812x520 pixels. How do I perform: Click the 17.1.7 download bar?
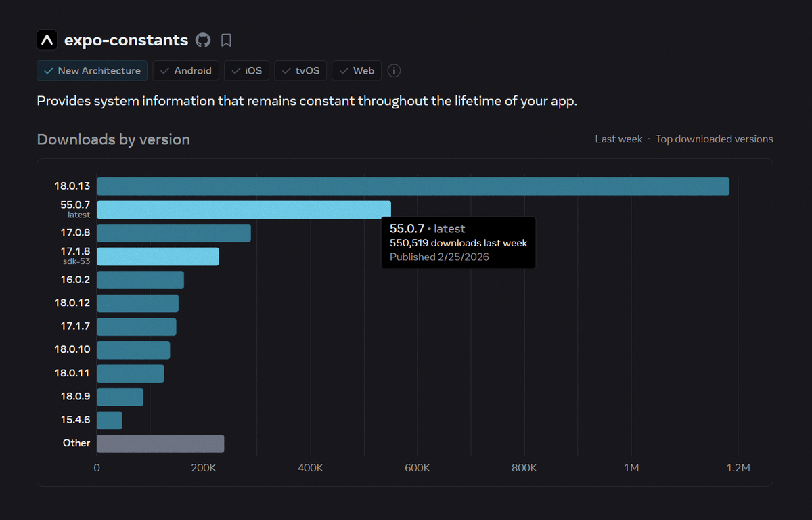coord(137,326)
